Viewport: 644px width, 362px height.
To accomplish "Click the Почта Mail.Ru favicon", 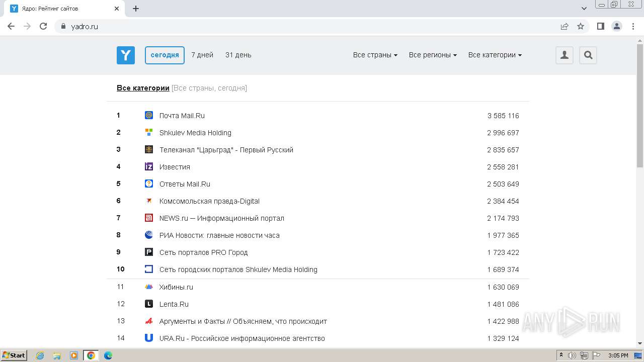I will point(149,116).
